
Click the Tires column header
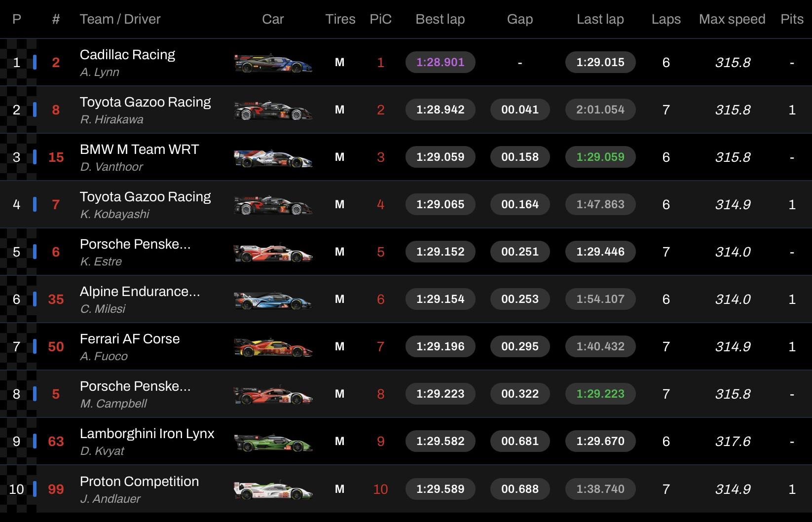tap(340, 19)
